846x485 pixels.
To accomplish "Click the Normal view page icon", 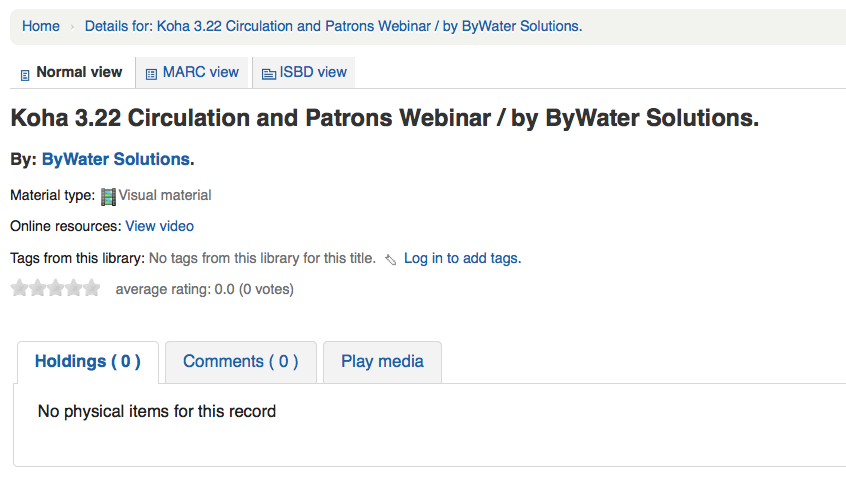I will [x=25, y=74].
